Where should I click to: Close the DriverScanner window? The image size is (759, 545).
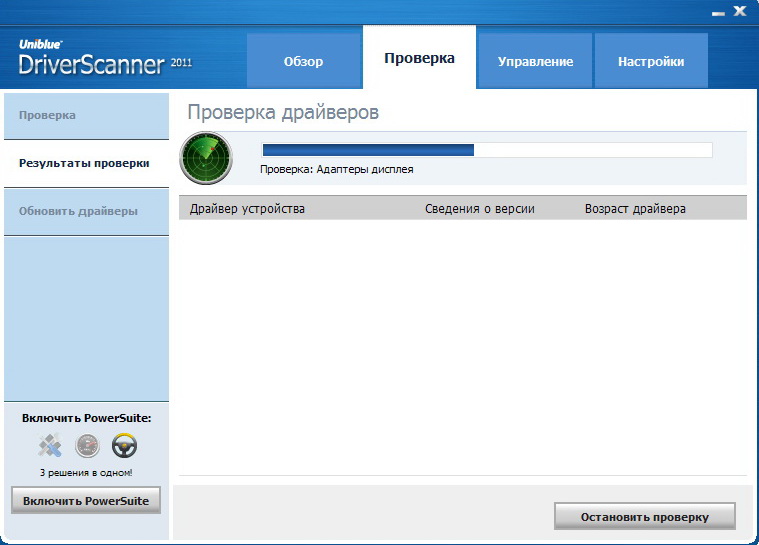pos(740,12)
